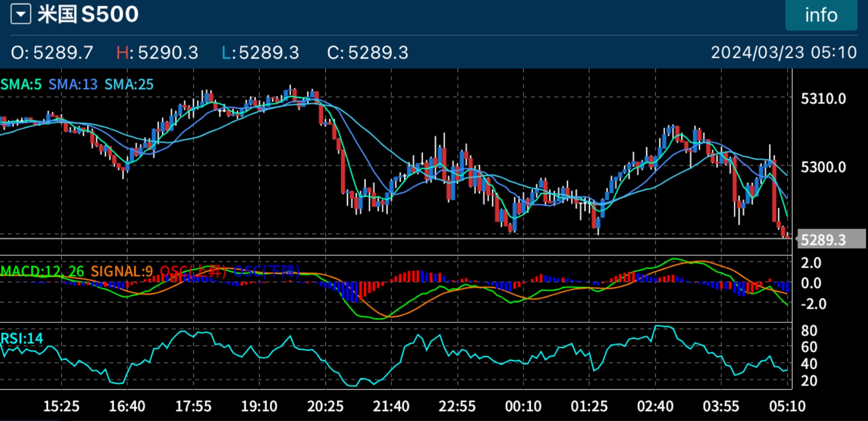The width and height of the screenshot is (868, 421).
Task: Select the RSI:14 indicator label
Action: coord(22,338)
